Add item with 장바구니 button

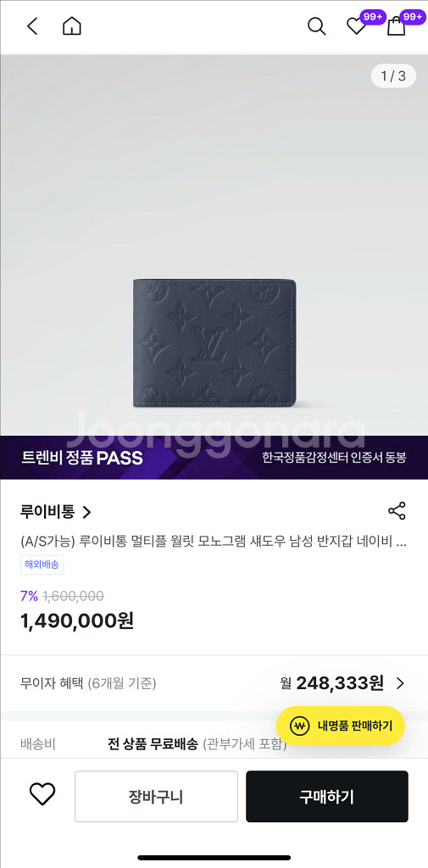[x=156, y=797]
